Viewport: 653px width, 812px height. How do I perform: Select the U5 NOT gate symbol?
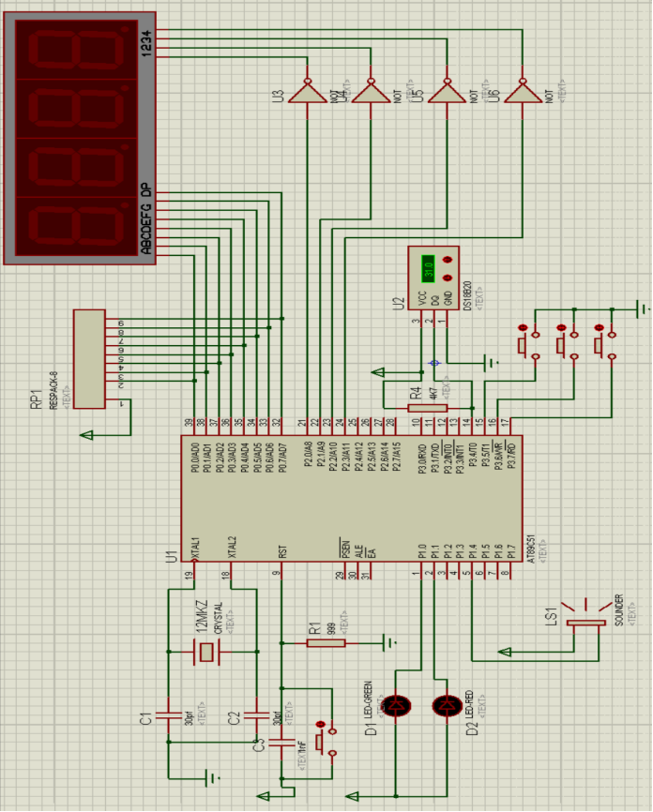point(448,91)
